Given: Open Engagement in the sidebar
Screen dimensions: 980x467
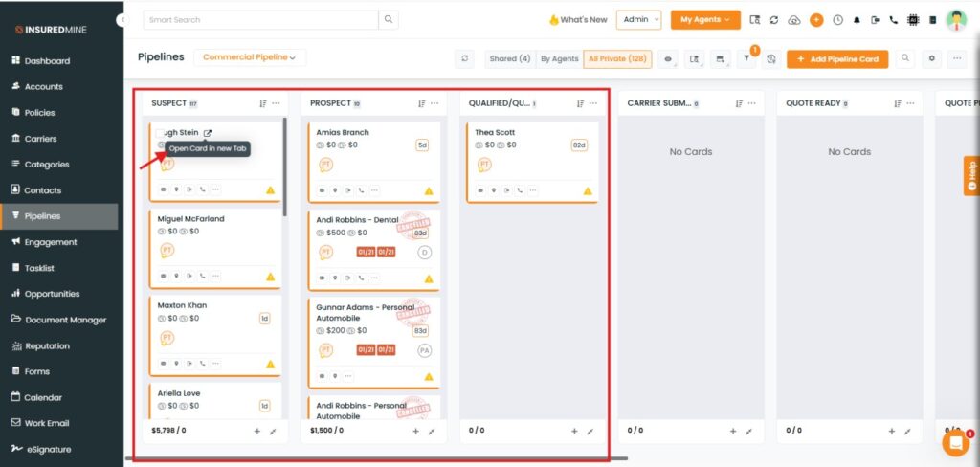Looking at the screenshot, I should [x=51, y=242].
